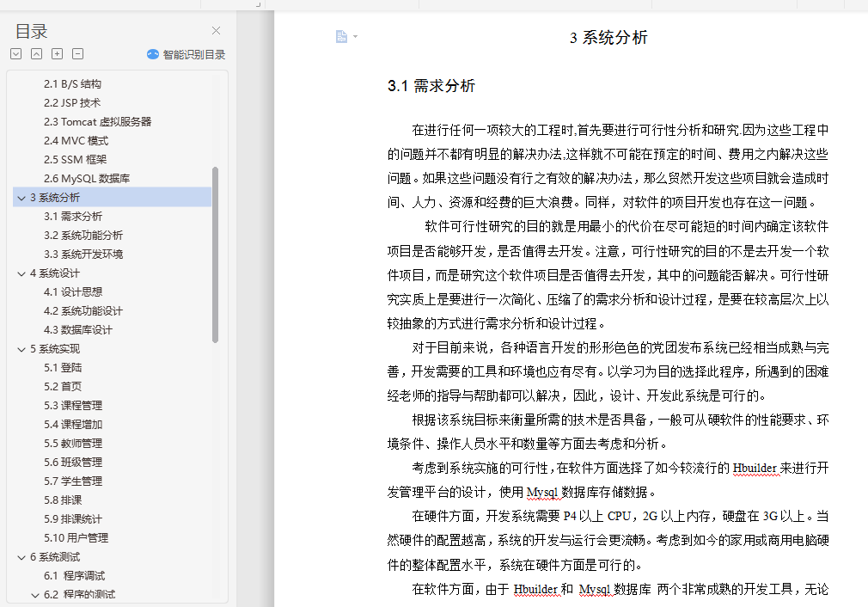Viewport: 868px width, 607px height.
Task: Go to 4.2 系统功能设计 in outline
Action: [x=83, y=311]
